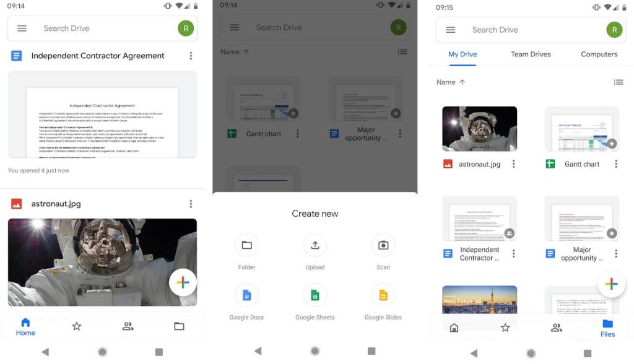Tap the Files button in right screen
The image size is (634, 364).
pyautogui.click(x=607, y=328)
